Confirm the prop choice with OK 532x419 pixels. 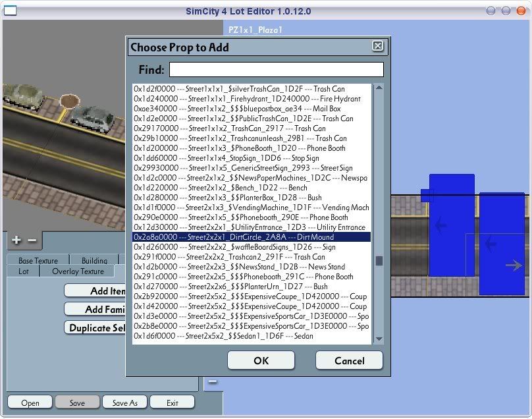pyautogui.click(x=261, y=360)
